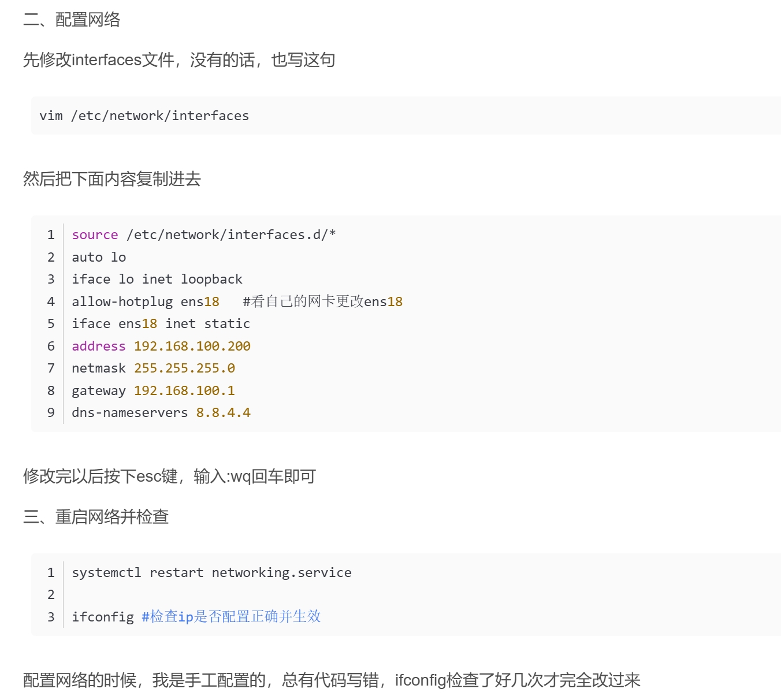Click the line 'address 192.168.100.200'
781x700 pixels.
161,346
